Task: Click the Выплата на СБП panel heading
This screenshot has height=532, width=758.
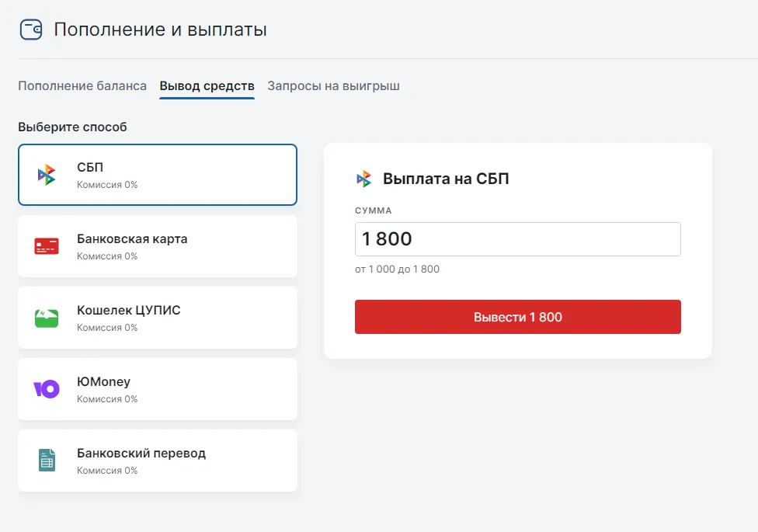Action: [446, 179]
